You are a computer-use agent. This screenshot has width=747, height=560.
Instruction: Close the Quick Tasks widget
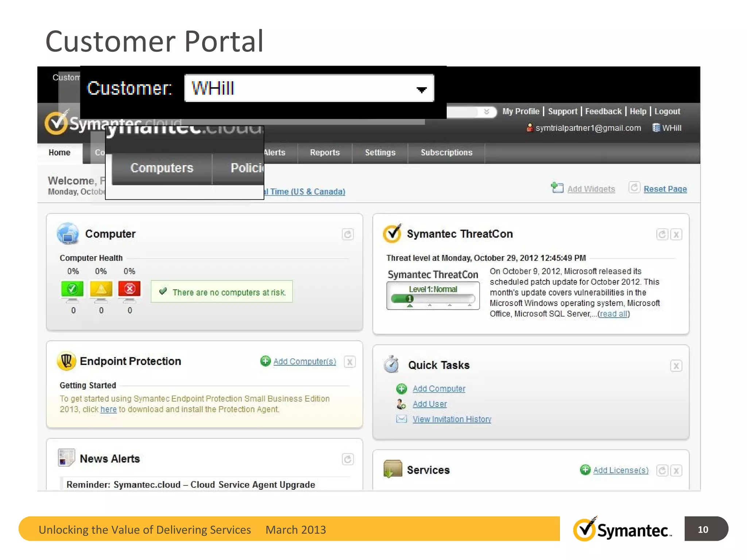676,366
